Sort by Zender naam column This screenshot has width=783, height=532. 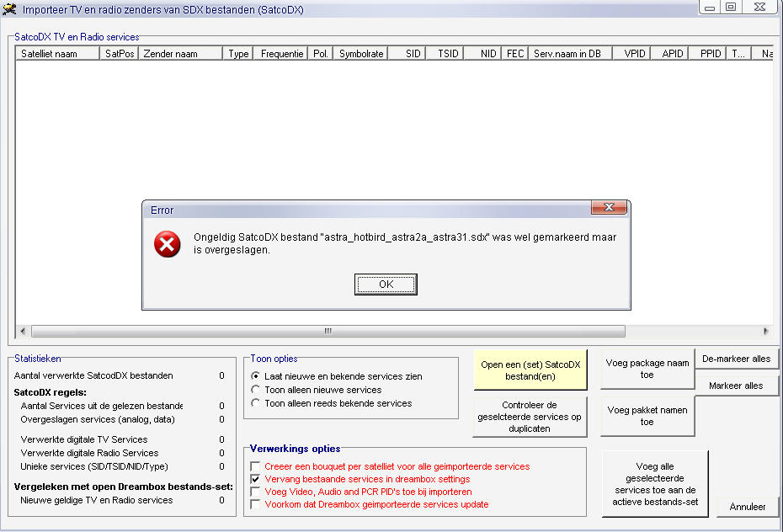coord(180,53)
